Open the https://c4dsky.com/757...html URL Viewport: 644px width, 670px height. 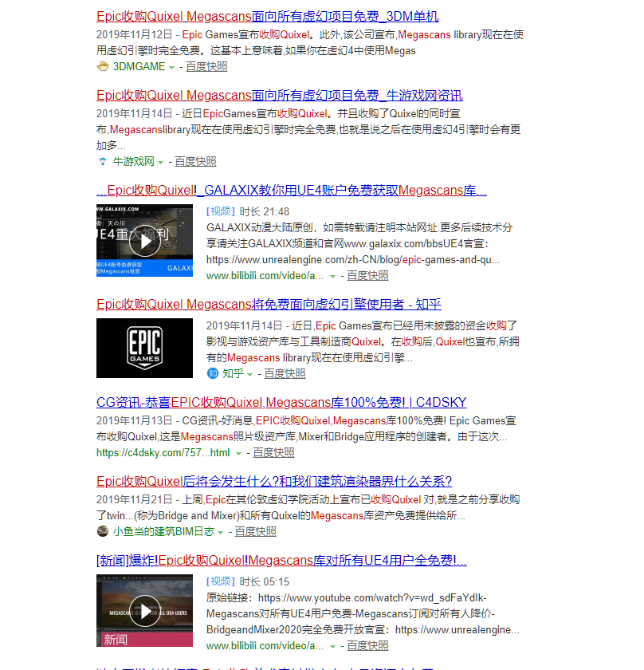point(163,453)
